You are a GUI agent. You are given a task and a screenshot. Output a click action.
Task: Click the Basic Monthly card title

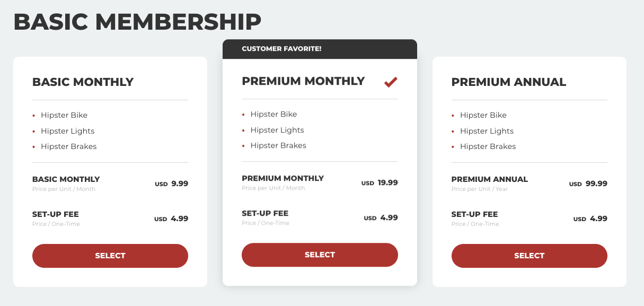tap(83, 82)
